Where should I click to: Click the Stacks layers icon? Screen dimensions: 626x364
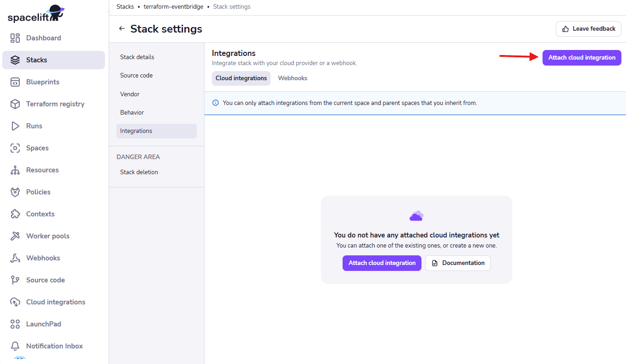(x=15, y=60)
